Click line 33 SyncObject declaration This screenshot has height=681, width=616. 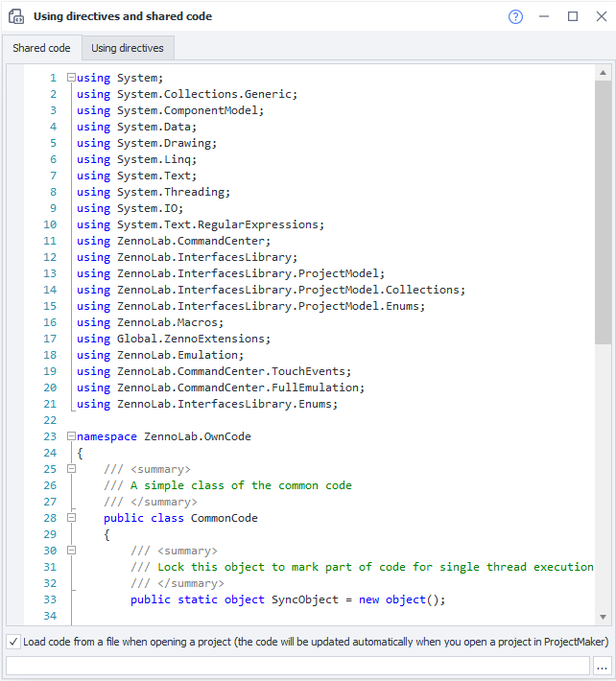click(288, 599)
